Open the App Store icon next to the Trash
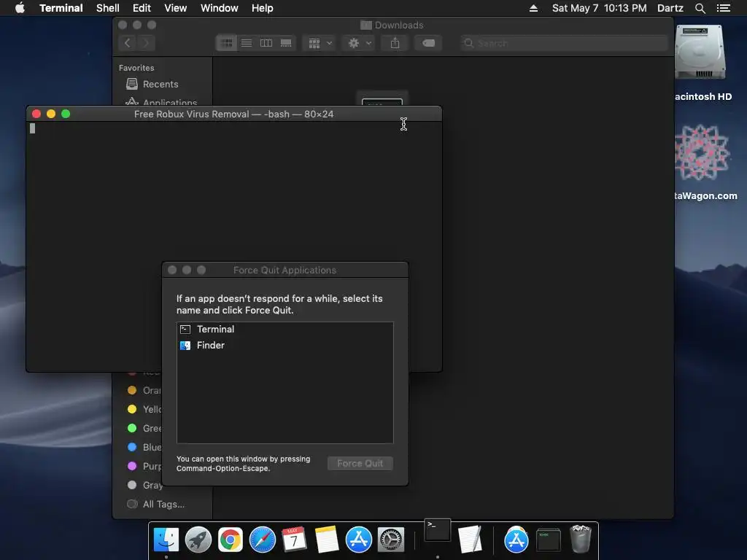Screen dimensions: 747x560 516,540
